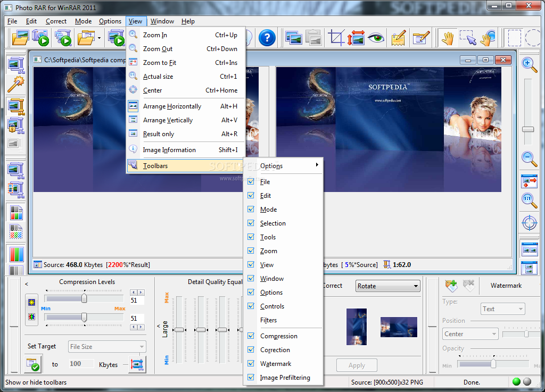Open the Rotate dropdown
Screen dimensions: 545x392
point(387,286)
